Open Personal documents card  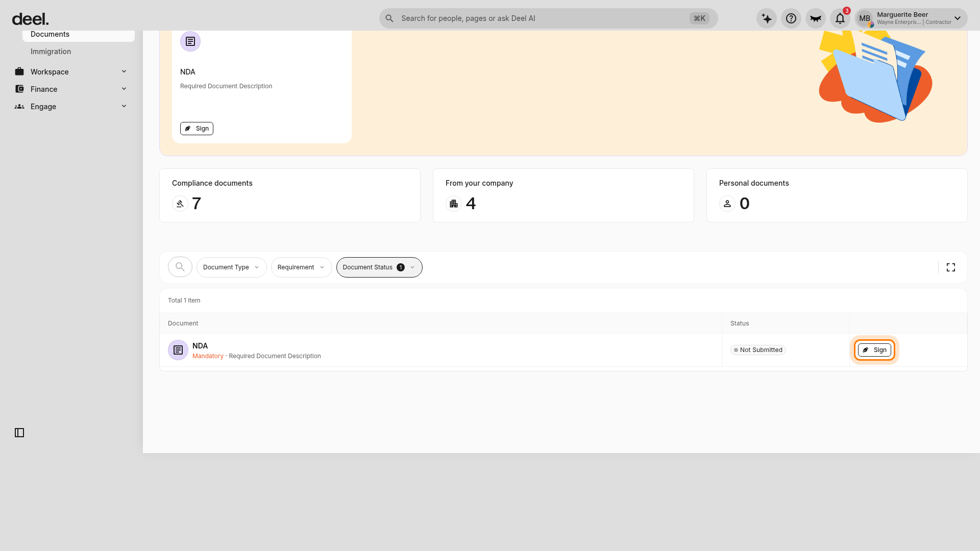point(837,195)
